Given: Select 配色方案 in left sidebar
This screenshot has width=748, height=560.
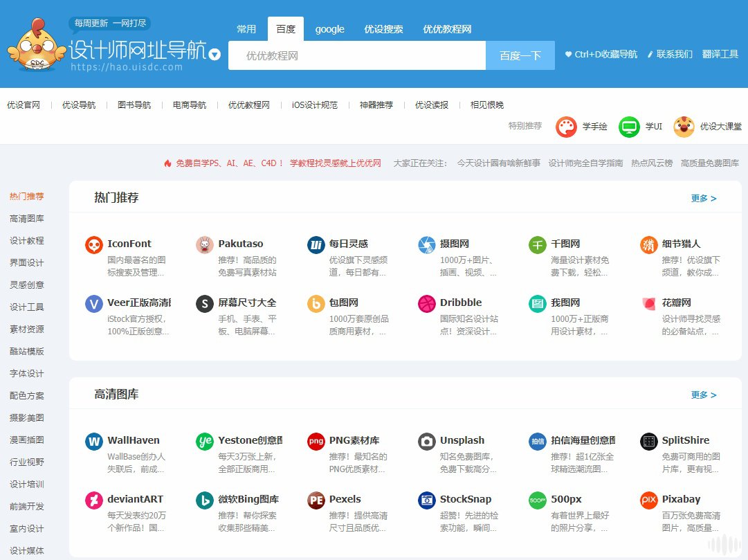Looking at the screenshot, I should pyautogui.click(x=27, y=396).
